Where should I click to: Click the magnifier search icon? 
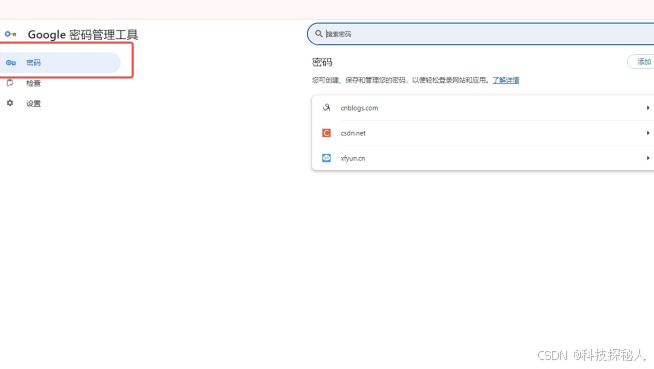click(319, 33)
